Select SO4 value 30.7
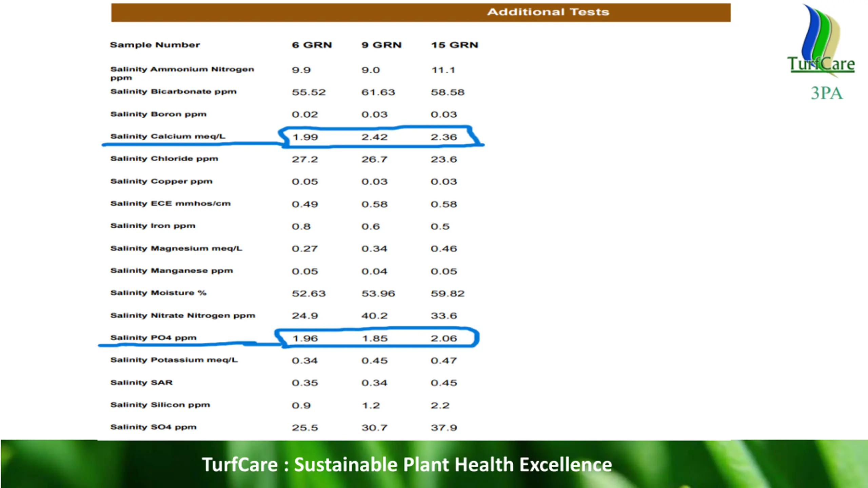This screenshot has width=868, height=488. [x=374, y=428]
